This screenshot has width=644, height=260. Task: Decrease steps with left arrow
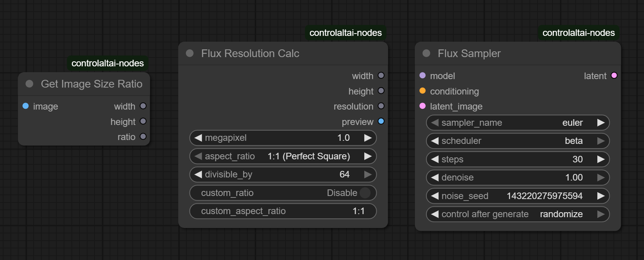tap(435, 159)
